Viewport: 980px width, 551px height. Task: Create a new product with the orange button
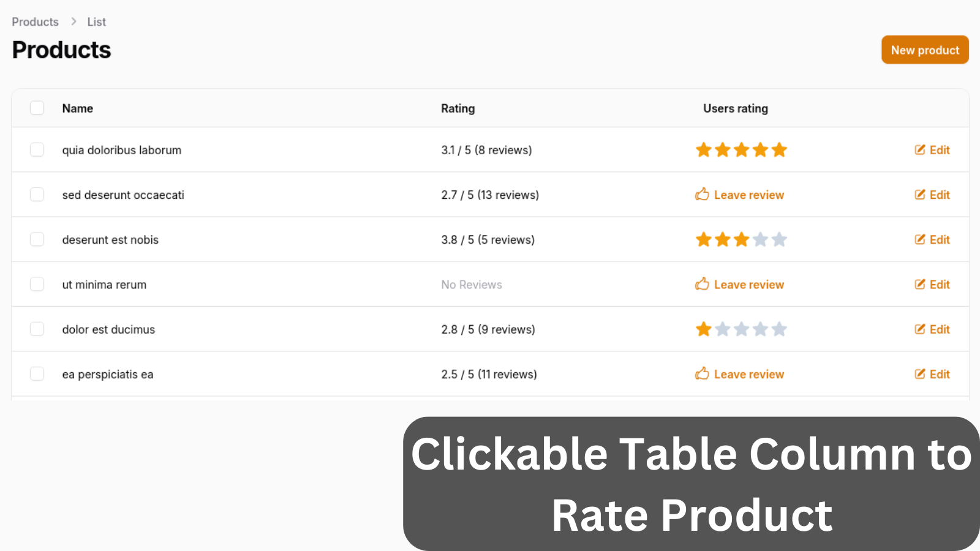pyautogui.click(x=925, y=50)
